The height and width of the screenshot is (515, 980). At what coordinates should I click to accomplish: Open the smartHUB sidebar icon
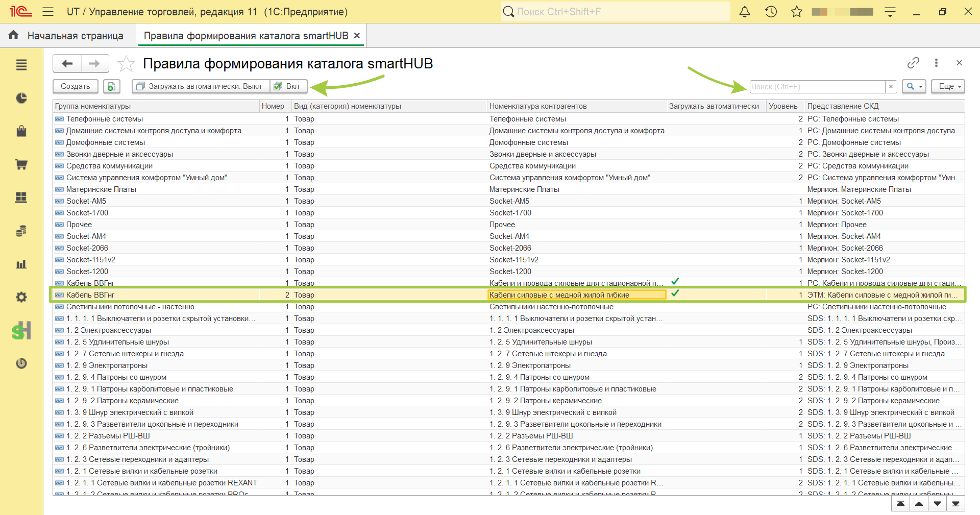click(x=21, y=331)
